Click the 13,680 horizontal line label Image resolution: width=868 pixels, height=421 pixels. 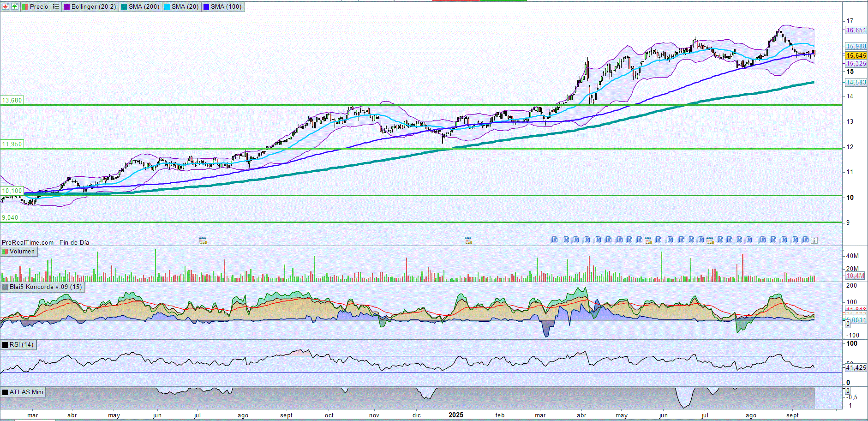(x=12, y=100)
